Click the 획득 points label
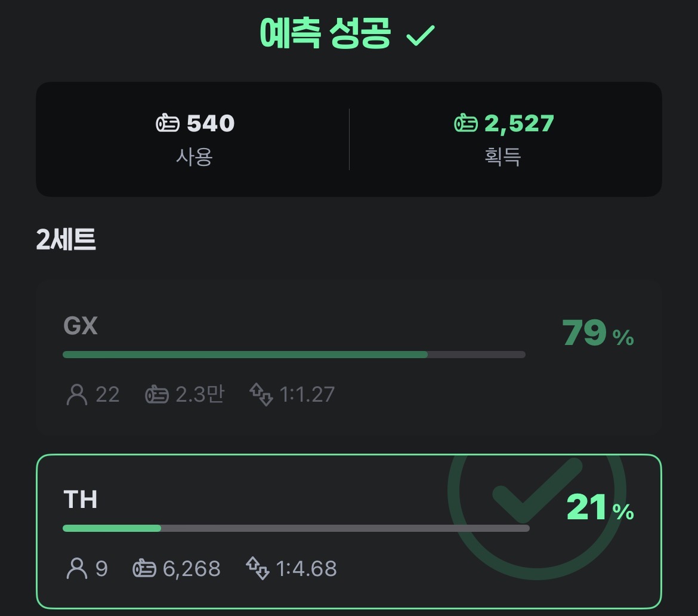Screen dimensions: 698x616 pyautogui.click(x=503, y=156)
